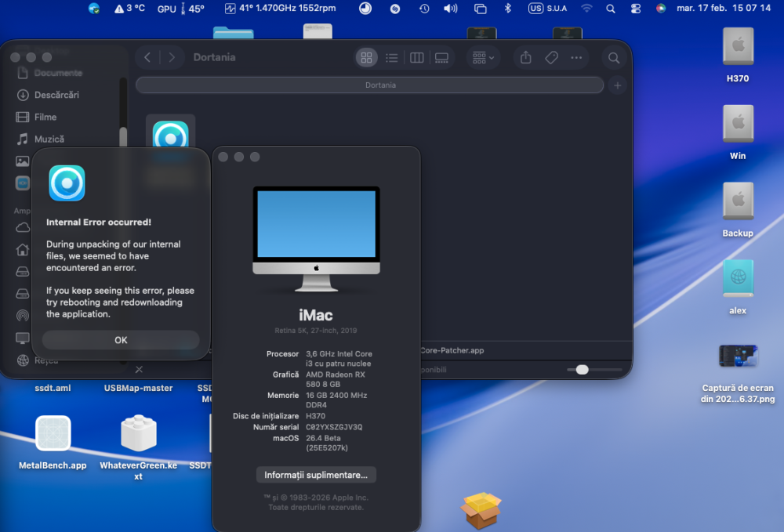Go back in Finder window
Viewport: 784px width, 532px height.
(147, 57)
